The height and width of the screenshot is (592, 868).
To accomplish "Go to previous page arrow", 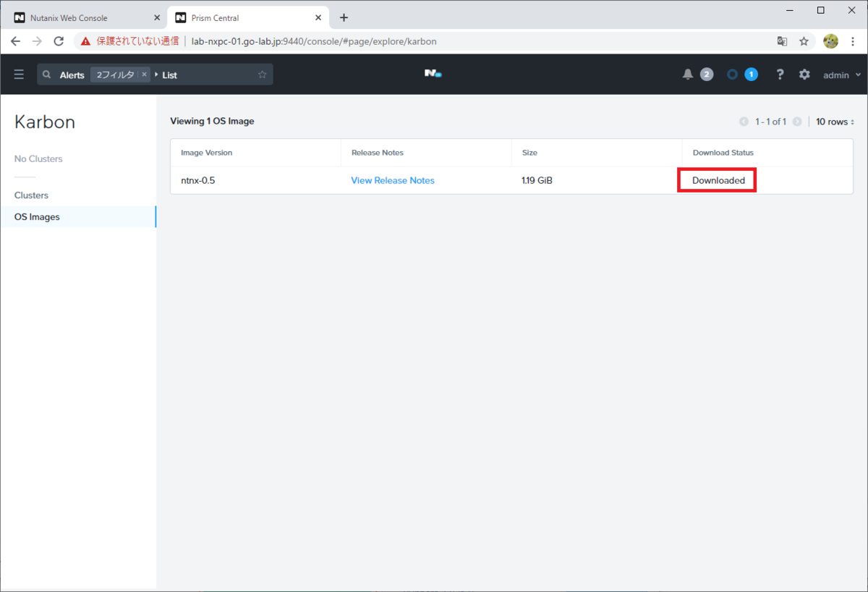I will 744,122.
